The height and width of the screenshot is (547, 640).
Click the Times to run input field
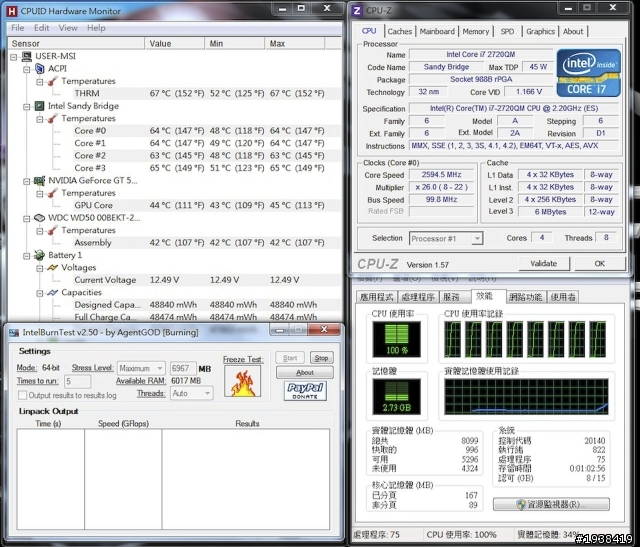tap(77, 382)
